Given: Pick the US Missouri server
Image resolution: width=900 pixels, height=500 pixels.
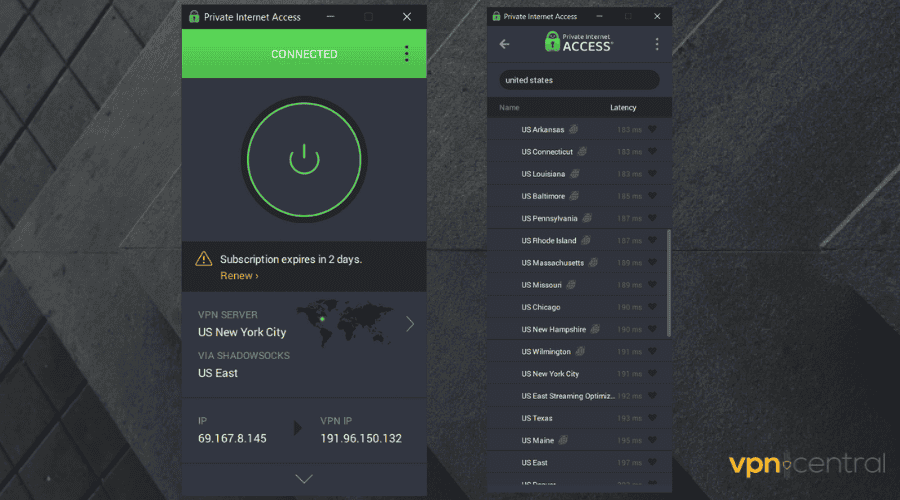Looking at the screenshot, I should 577,285.
